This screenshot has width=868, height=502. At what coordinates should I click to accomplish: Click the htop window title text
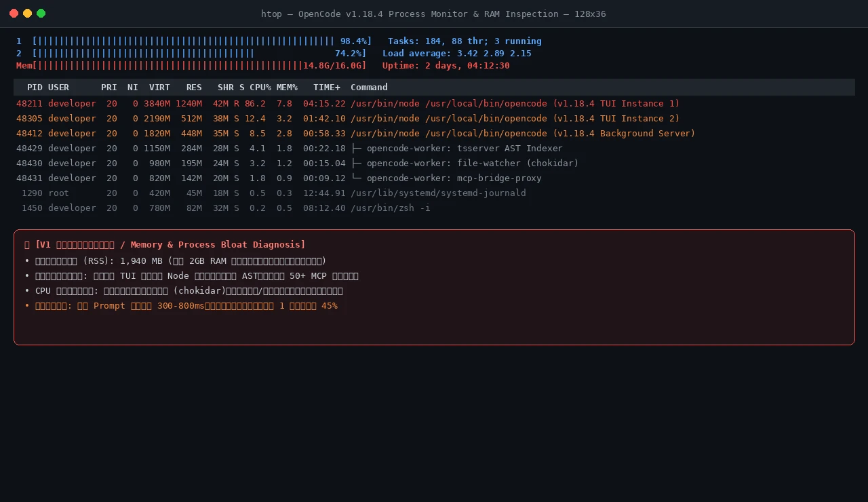tap(433, 14)
